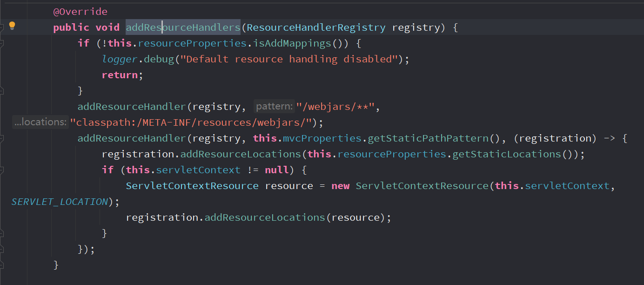This screenshot has height=285, width=644.
Task: Click the getStaticLocations method call
Action: [x=507, y=154]
